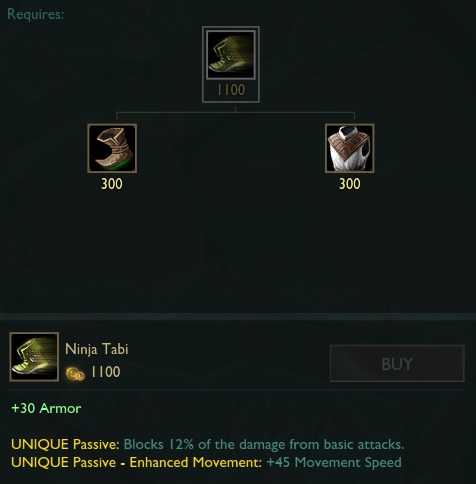Viewport: 476px width, 484px height.
Task: Click the BUY button
Action: point(397,363)
